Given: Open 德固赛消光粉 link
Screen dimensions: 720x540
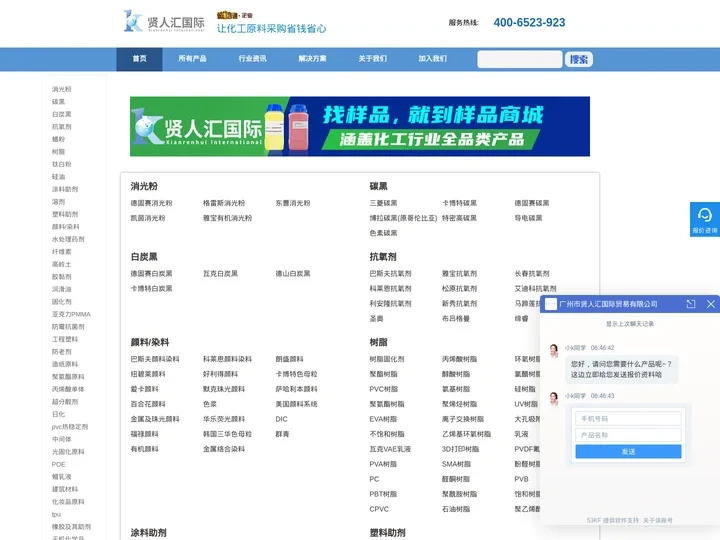Looking at the screenshot, I should tap(152, 203).
